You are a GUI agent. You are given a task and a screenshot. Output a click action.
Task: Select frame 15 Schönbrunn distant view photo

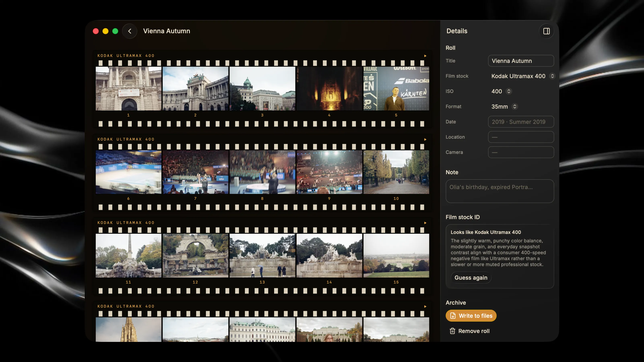tap(396, 256)
